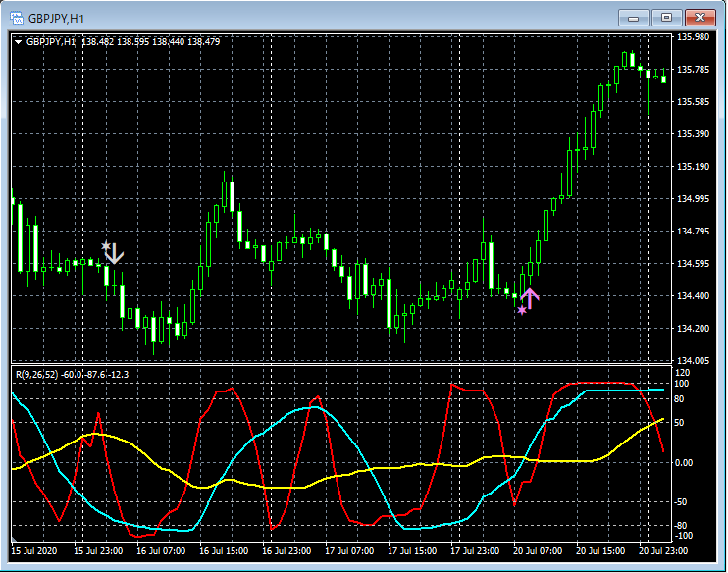This screenshot has width=728, height=573.
Task: Select the white down arrow sell signal
Action: pos(114,253)
